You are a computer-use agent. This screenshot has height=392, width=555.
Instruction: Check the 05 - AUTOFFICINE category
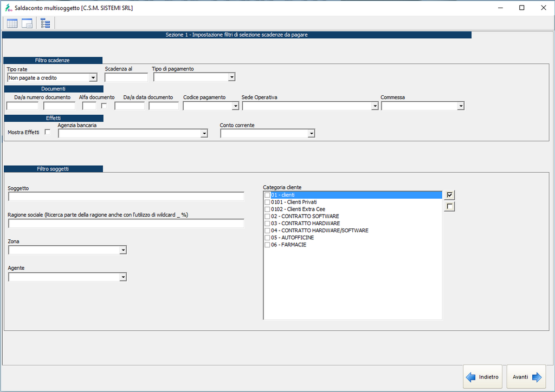[267, 238]
